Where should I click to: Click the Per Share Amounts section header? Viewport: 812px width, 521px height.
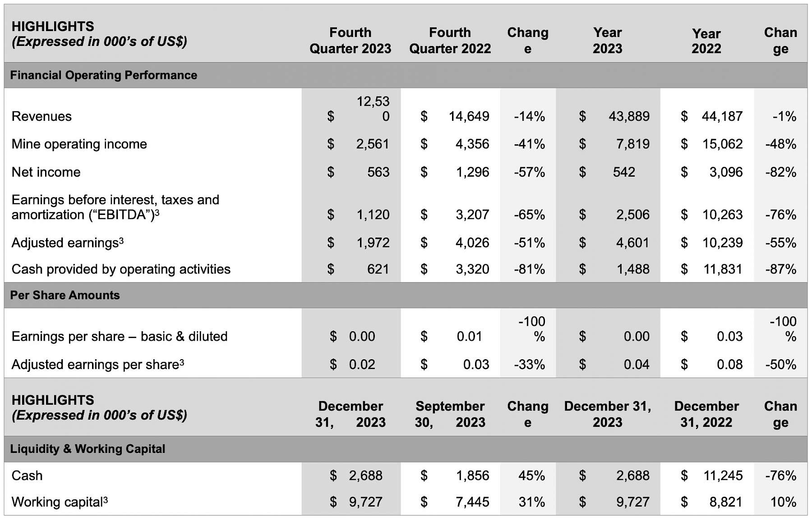click(65, 295)
